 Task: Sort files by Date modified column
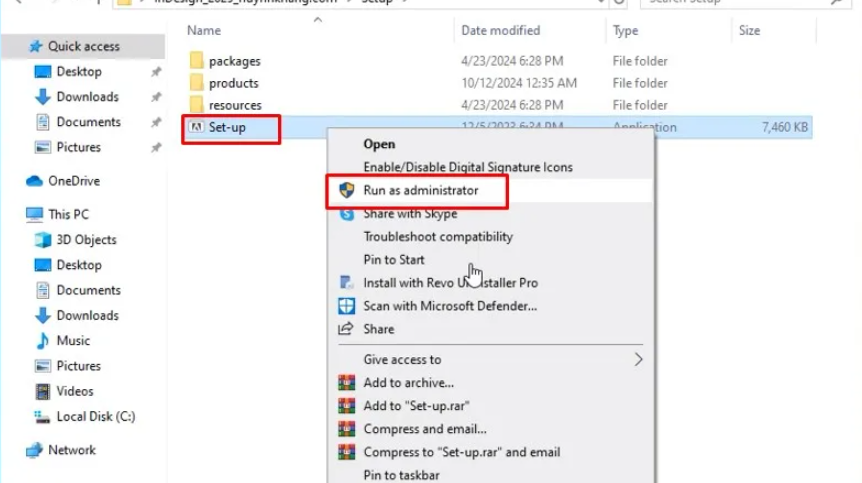500,31
